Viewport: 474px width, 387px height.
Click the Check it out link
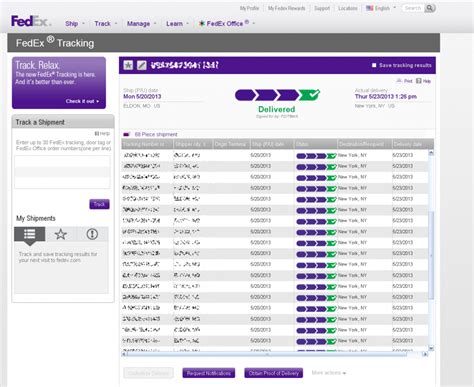coord(82,101)
